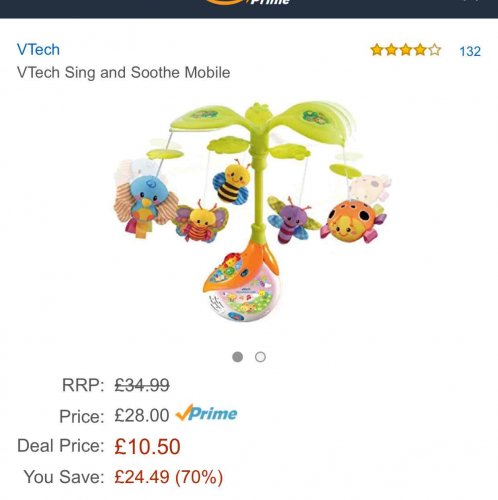
Task: Tap the four-star rating icons
Action: coord(406,50)
